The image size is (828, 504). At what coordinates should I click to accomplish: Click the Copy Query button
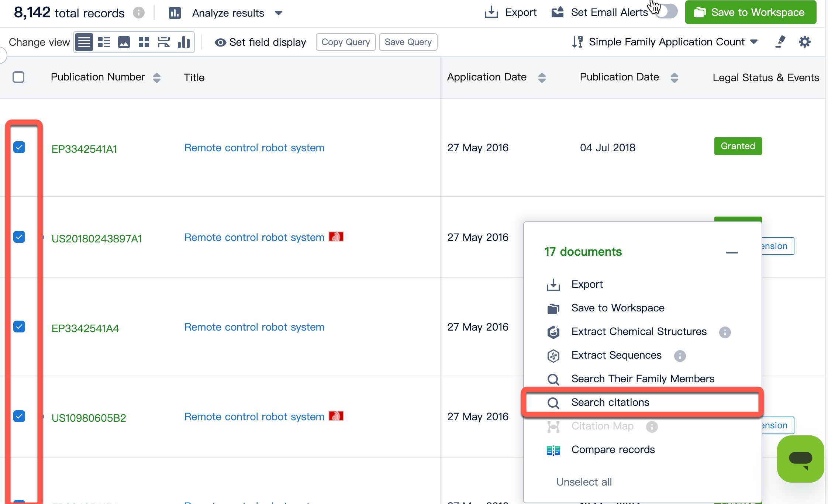coord(345,42)
